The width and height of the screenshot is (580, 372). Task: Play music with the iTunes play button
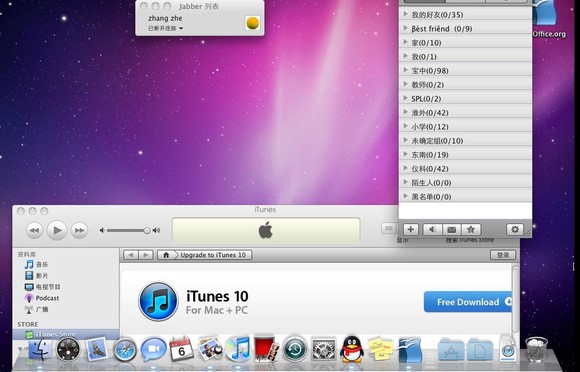click(x=57, y=230)
